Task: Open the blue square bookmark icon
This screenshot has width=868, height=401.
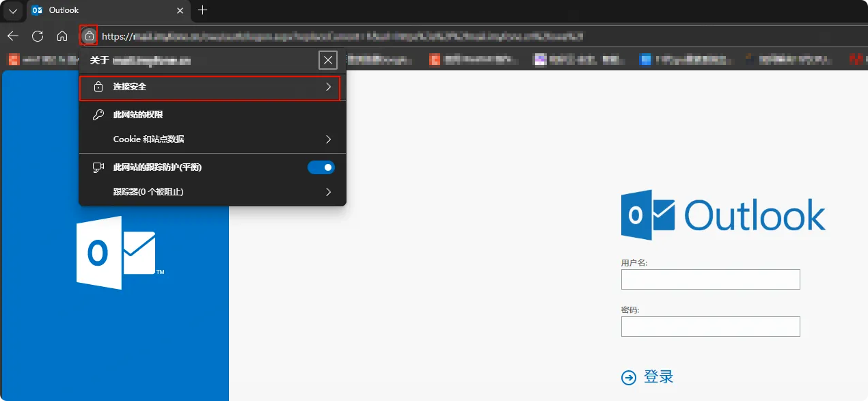Action: [x=645, y=60]
